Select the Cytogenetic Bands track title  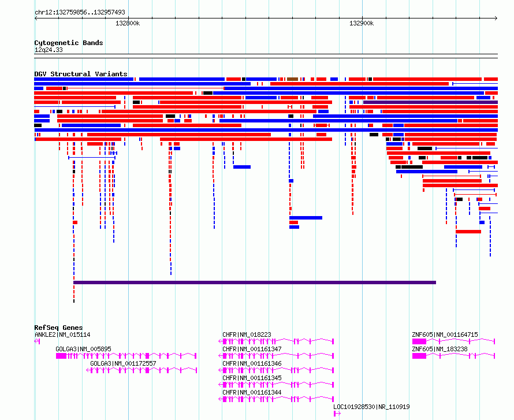pyautogui.click(x=69, y=43)
